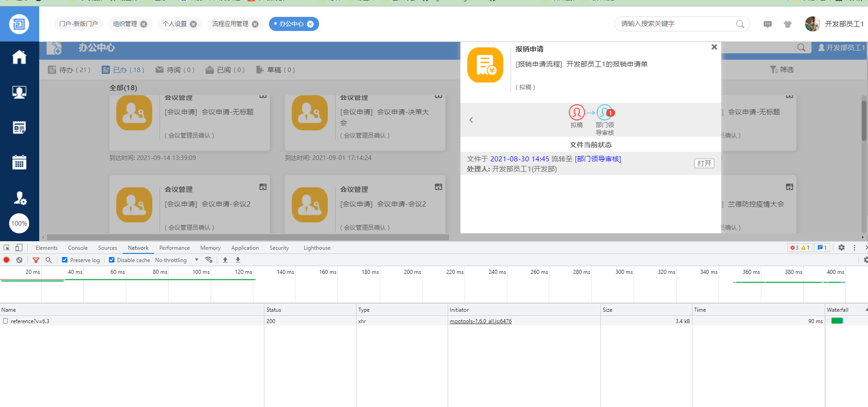Open the mootools-1.6.0_all.js:6476 initiator link
The image size is (868, 407).
[480, 321]
